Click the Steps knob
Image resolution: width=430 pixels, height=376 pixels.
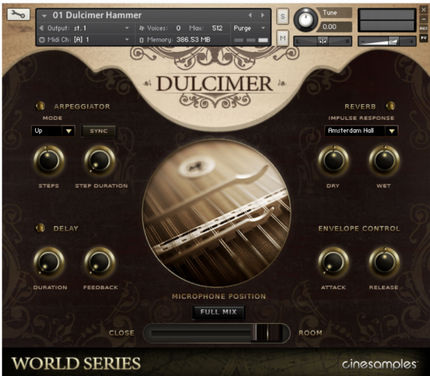pos(49,161)
